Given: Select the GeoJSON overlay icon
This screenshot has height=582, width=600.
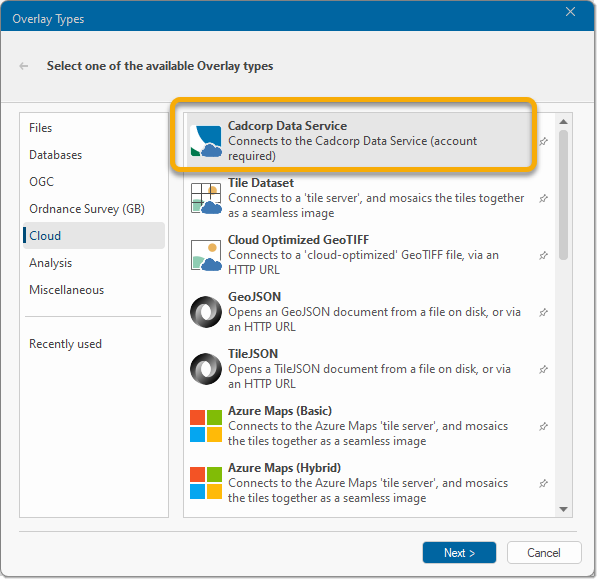Looking at the screenshot, I should click(206, 312).
